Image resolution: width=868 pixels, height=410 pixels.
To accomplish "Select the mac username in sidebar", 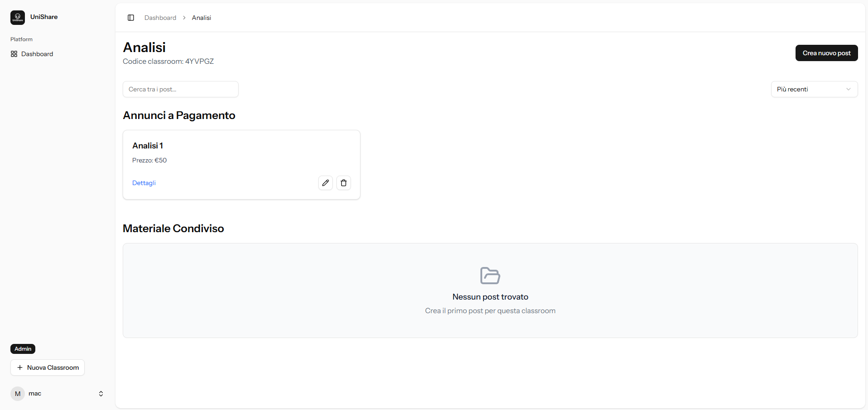I will click(35, 394).
